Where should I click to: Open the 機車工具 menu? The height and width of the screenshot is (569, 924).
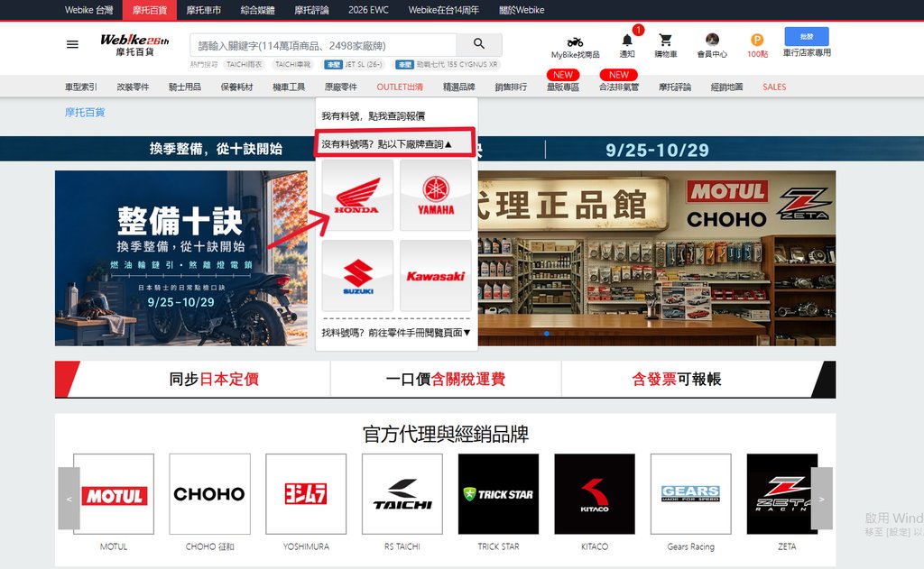[289, 87]
